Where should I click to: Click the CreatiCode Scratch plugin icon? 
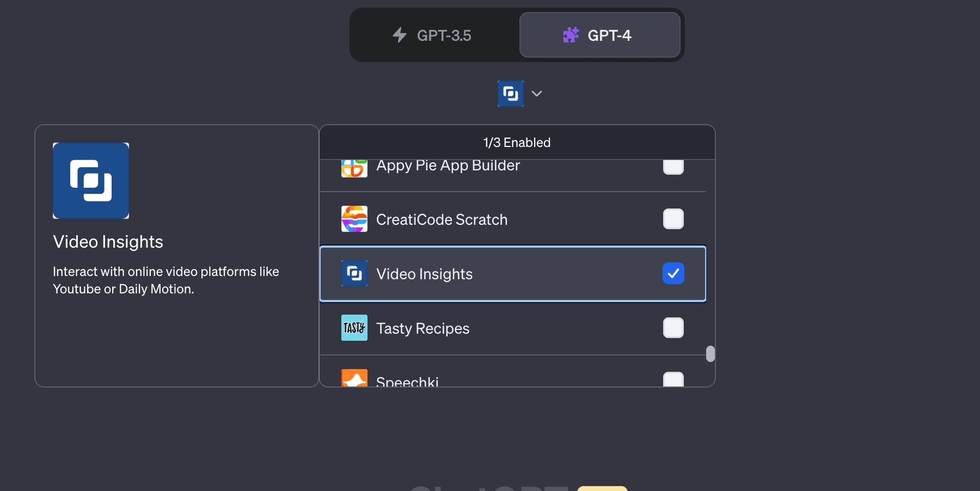point(354,219)
